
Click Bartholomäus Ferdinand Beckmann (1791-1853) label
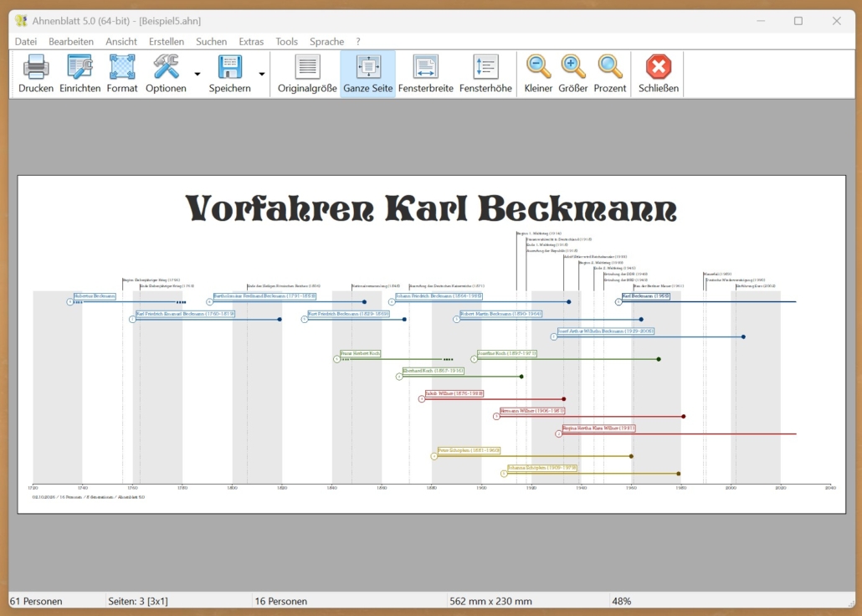click(x=265, y=296)
